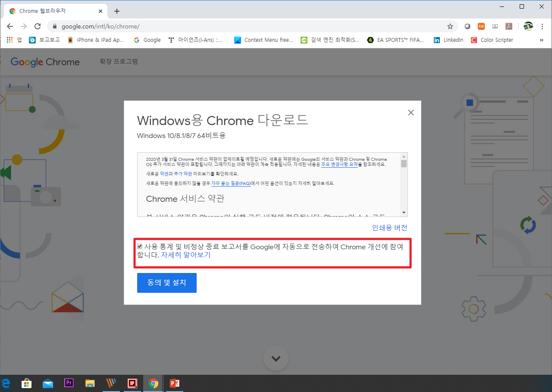Image resolution: width=552 pixels, height=392 pixels.
Task: Open the LinkedIn bookmark
Action: pyautogui.click(x=448, y=40)
